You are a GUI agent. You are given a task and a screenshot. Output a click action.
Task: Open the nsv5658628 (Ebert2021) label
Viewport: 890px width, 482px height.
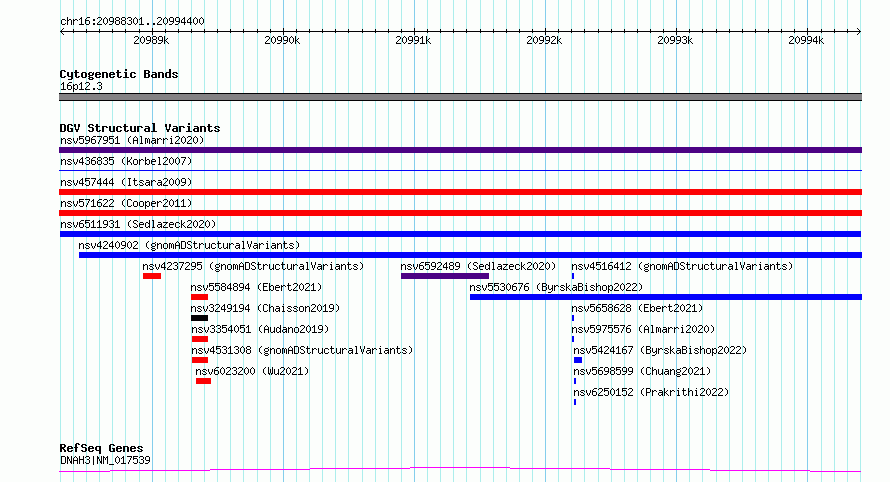click(637, 308)
